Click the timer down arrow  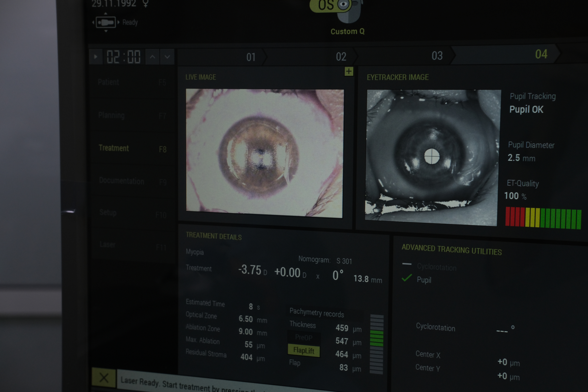[167, 57]
